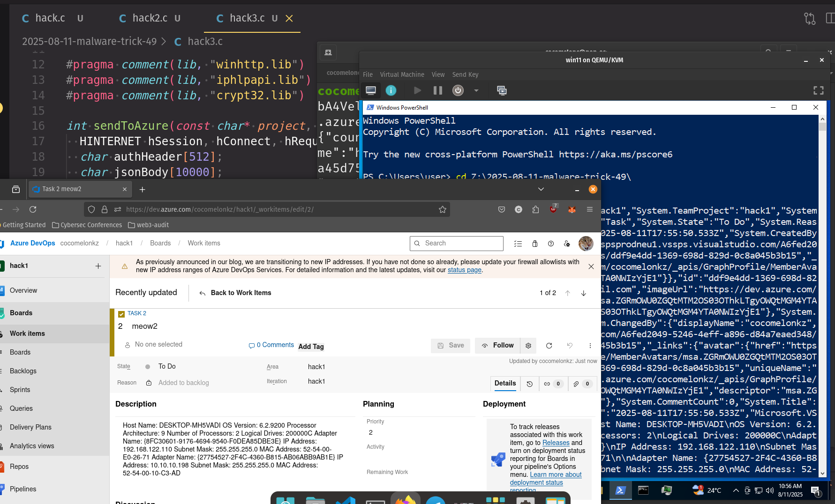Click Back to Work Items
This screenshot has height=504, width=835.
(235, 293)
